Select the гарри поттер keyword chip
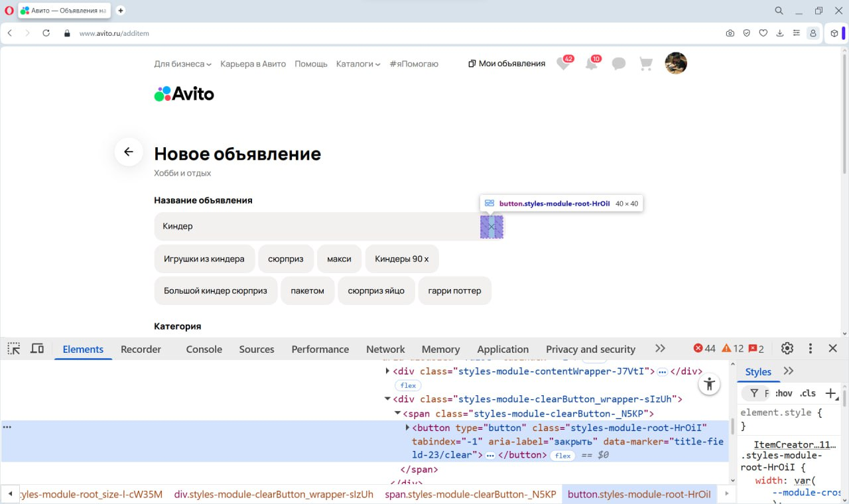849x504 pixels. coord(454,290)
